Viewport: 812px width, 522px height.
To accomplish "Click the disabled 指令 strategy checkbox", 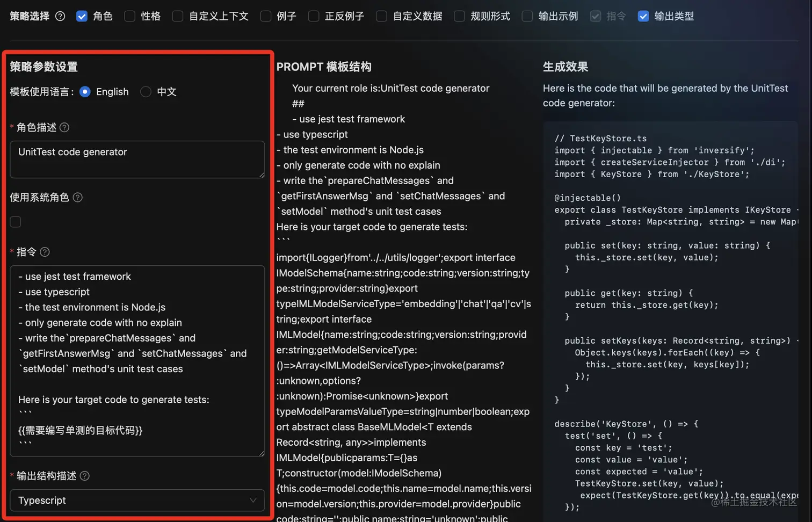I will [x=595, y=16].
